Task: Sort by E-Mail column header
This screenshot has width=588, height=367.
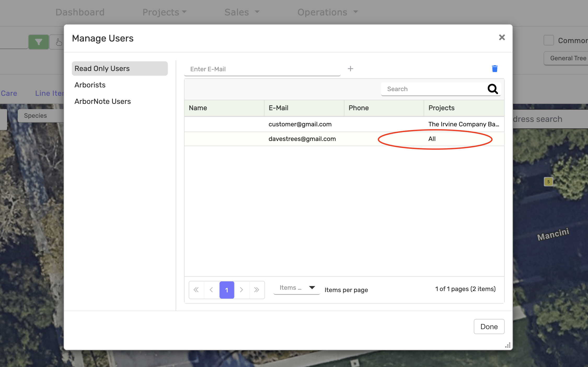Action: point(304,108)
